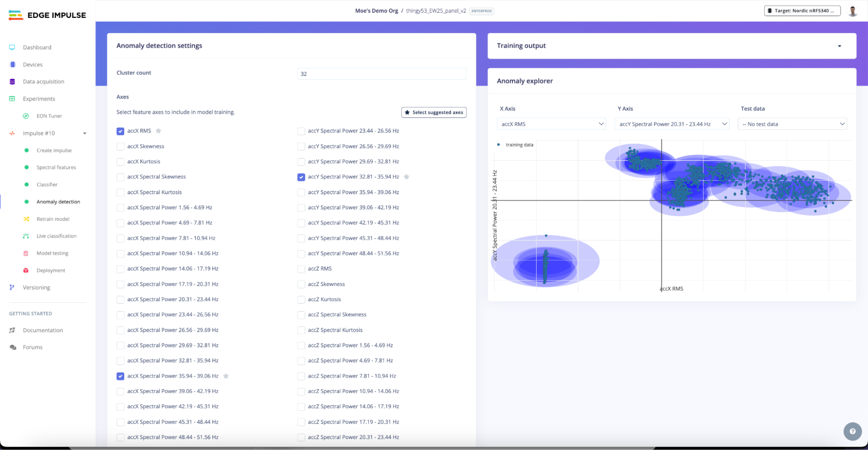
Task: Open the Live classification icon
Action: [x=26, y=236]
